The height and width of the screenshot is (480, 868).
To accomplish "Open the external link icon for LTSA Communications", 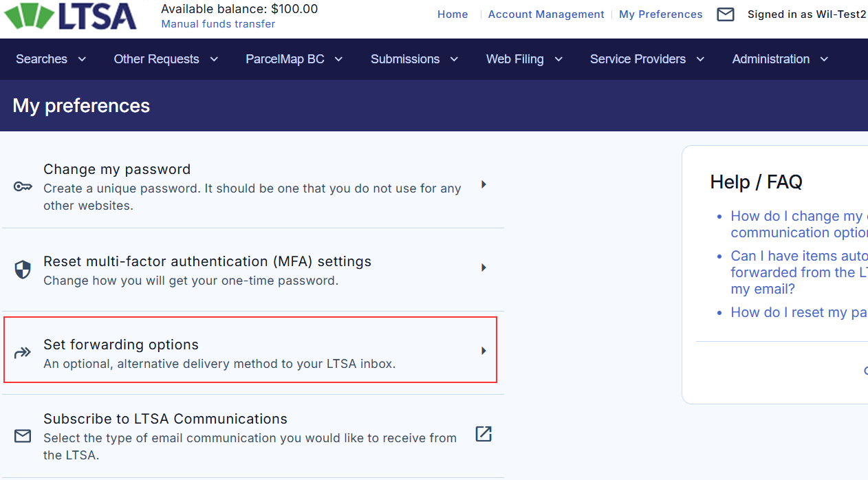I will click(484, 434).
